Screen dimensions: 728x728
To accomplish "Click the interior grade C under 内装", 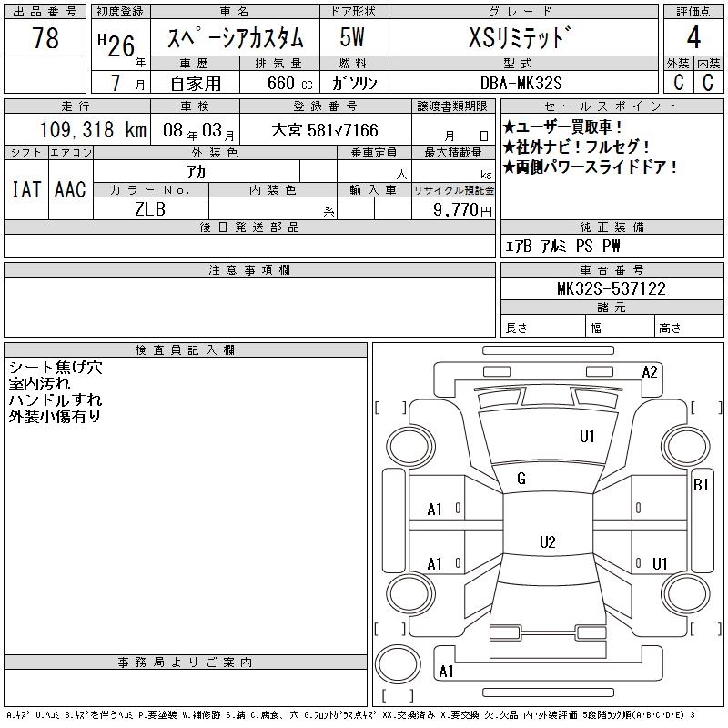I will 708,82.
